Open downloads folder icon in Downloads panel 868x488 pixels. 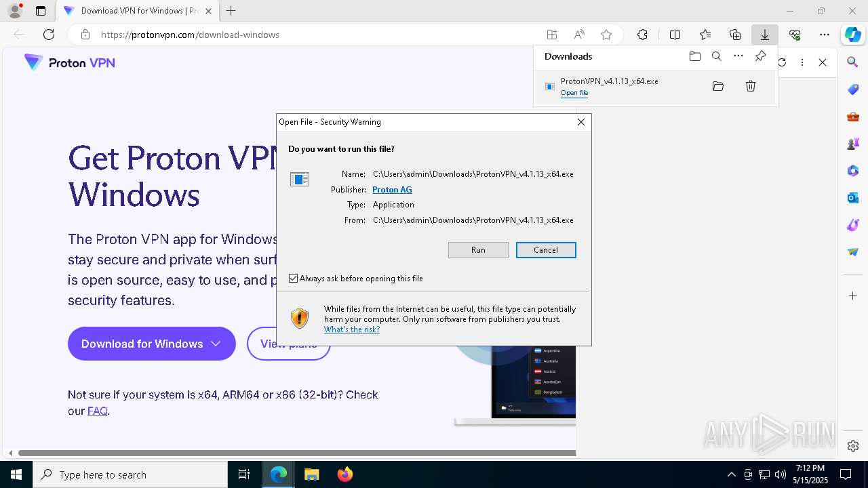tap(694, 56)
